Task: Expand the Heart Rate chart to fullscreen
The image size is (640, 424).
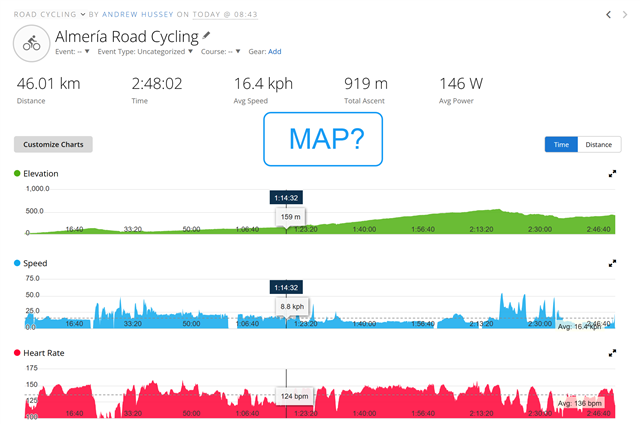Action: pos(612,354)
